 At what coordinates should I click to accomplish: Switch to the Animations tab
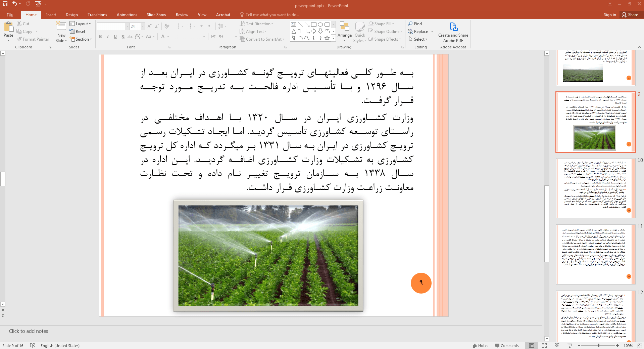127,15
